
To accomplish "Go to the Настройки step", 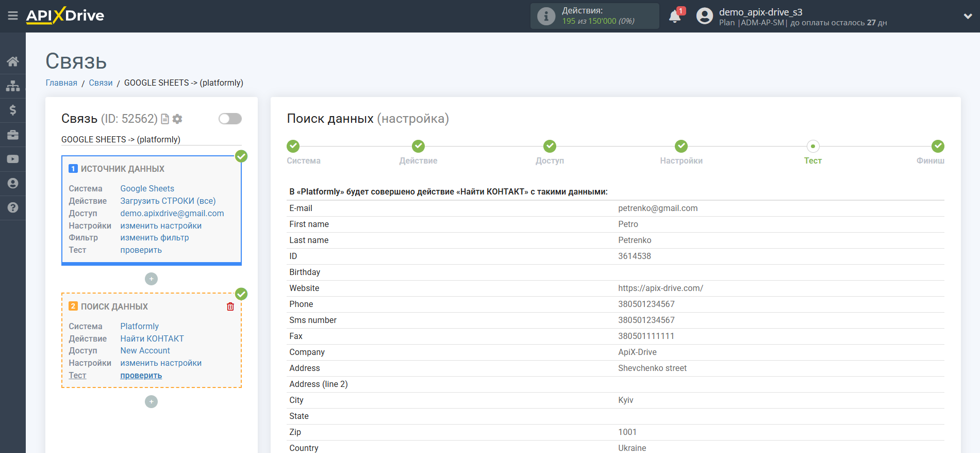I will click(682, 147).
